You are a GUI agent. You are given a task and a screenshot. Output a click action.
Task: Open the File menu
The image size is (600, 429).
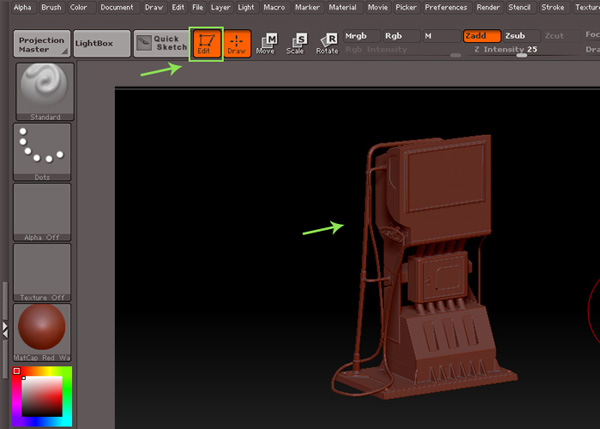[x=198, y=7]
